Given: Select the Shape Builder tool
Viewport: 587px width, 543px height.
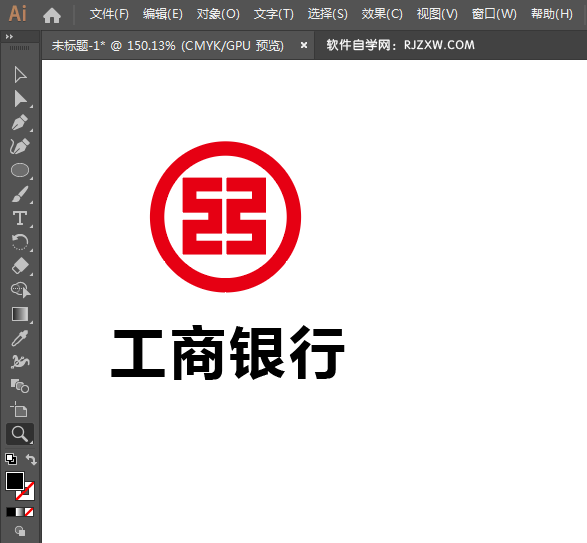Looking at the screenshot, I should pos(21,289).
